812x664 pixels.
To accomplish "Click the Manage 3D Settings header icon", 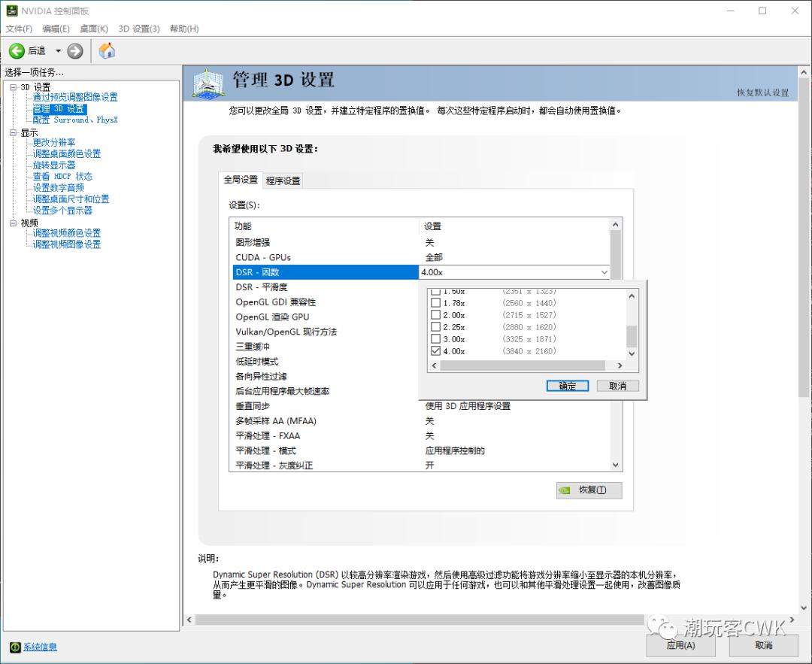I will (209, 83).
